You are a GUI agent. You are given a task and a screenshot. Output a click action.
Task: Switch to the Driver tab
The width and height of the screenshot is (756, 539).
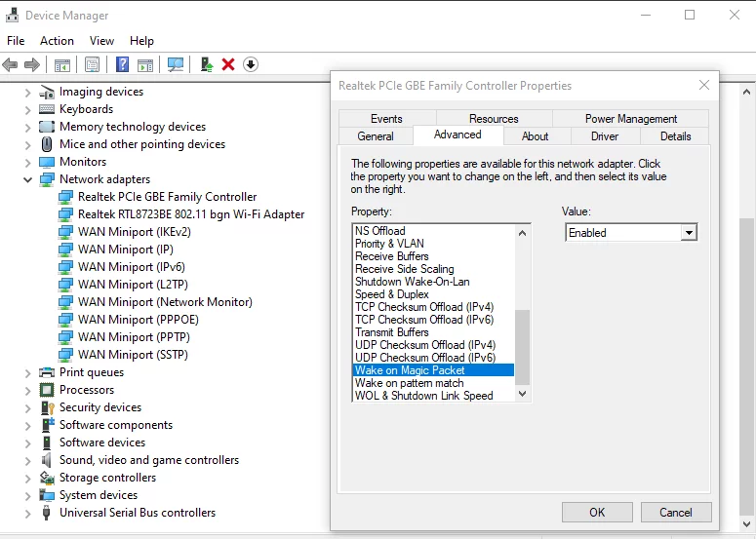coord(605,136)
